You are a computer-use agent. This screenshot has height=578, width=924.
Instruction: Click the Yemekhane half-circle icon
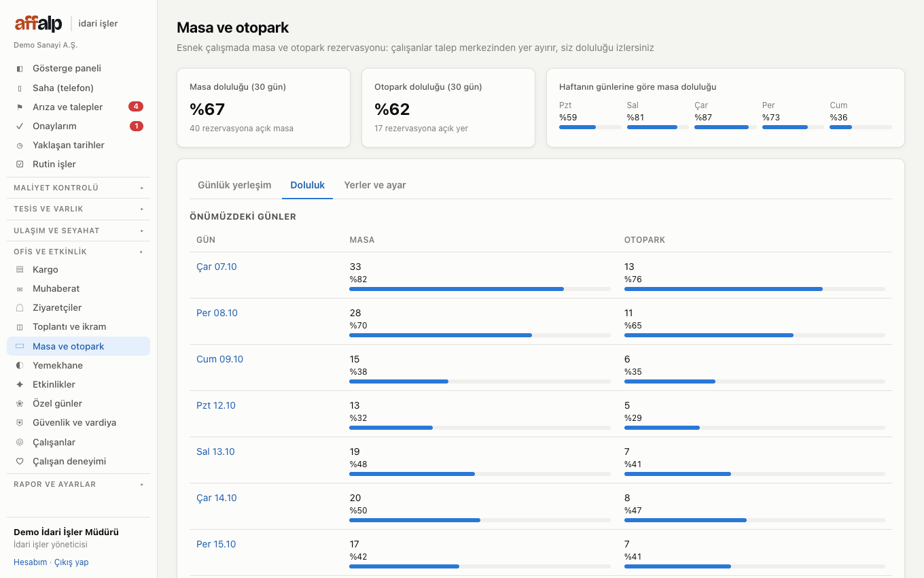pos(20,366)
